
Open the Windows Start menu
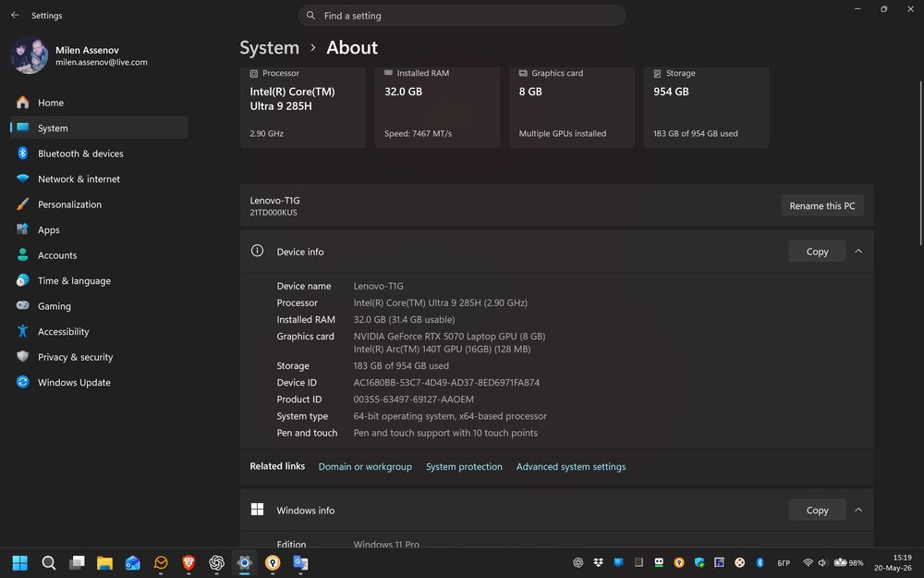[20, 562]
